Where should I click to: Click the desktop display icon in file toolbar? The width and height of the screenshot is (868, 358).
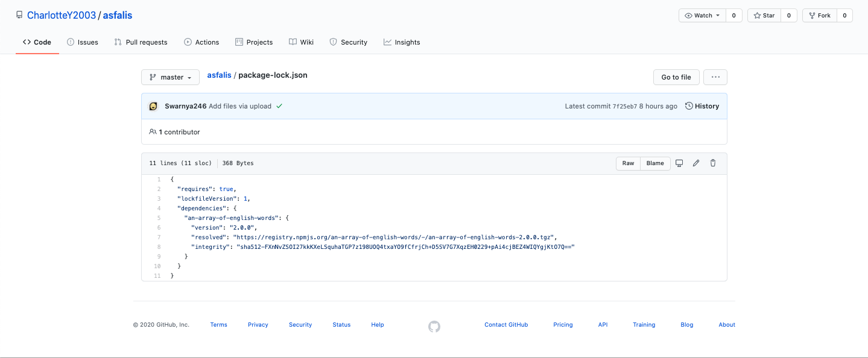(679, 163)
